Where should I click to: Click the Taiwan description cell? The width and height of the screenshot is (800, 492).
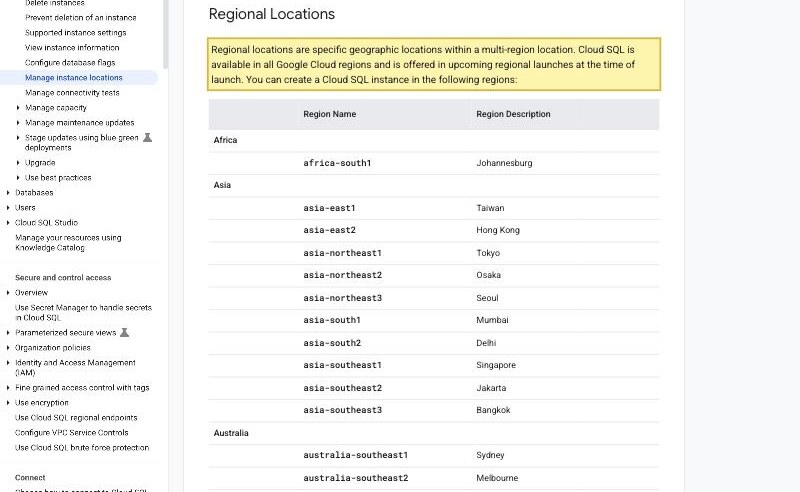click(490, 208)
